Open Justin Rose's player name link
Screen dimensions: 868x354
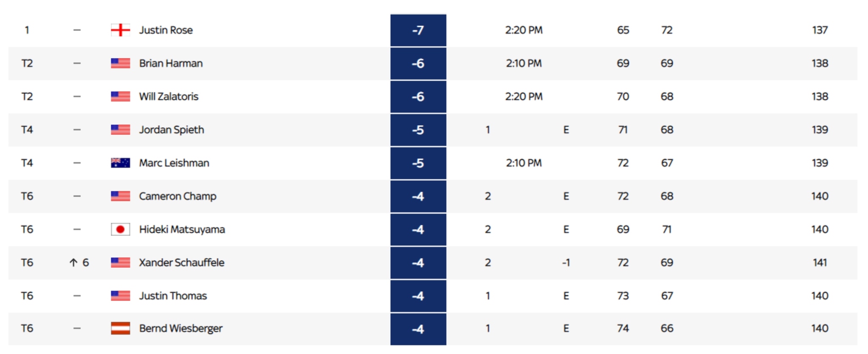[x=166, y=30]
